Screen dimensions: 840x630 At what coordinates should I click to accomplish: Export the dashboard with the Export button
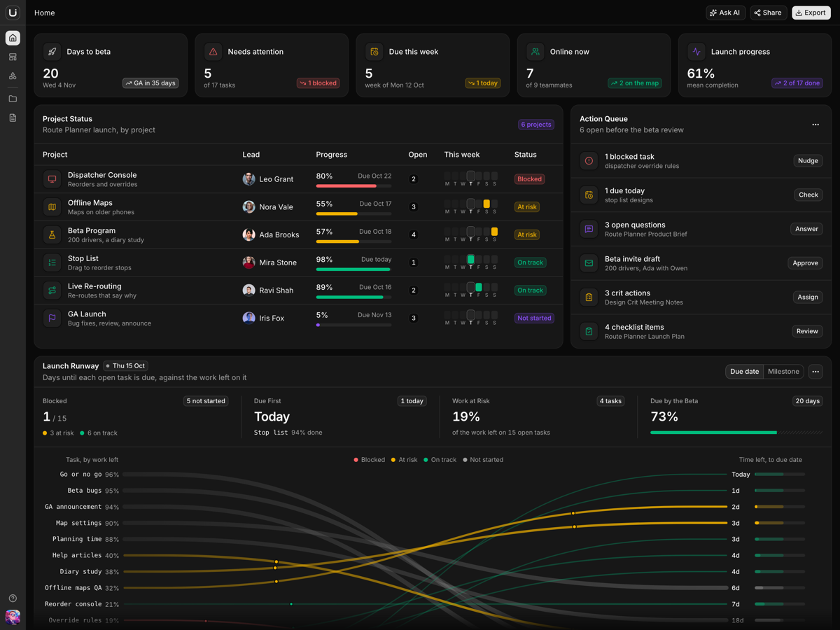click(x=811, y=13)
